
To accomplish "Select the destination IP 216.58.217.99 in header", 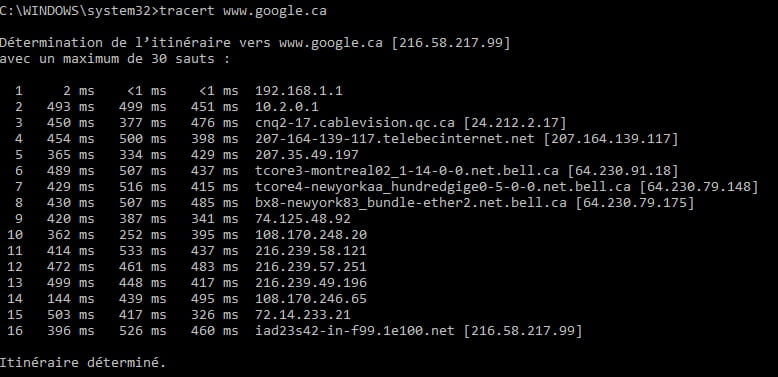I will [451, 43].
